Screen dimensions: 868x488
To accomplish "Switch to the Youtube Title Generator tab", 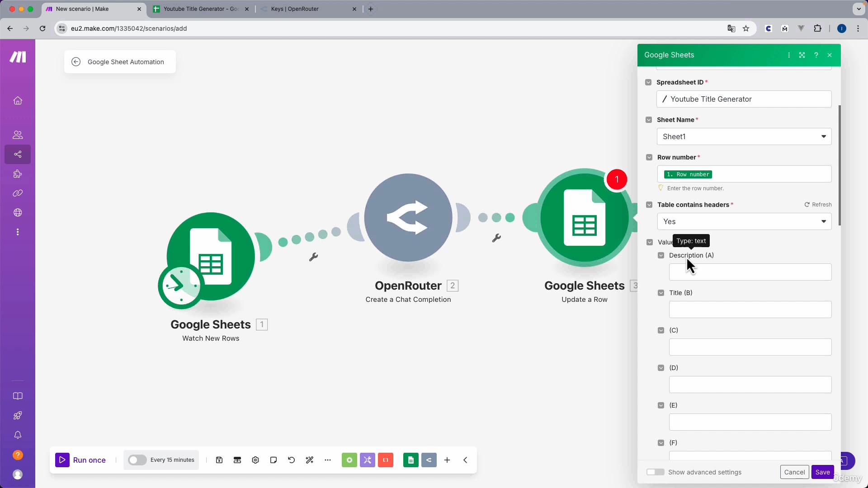I will 201,9.
